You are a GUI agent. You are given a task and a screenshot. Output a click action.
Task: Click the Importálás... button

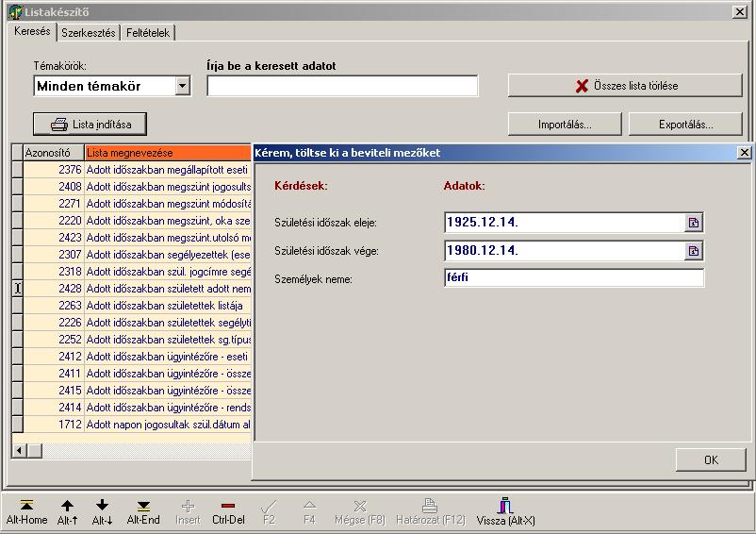pyautogui.click(x=565, y=124)
